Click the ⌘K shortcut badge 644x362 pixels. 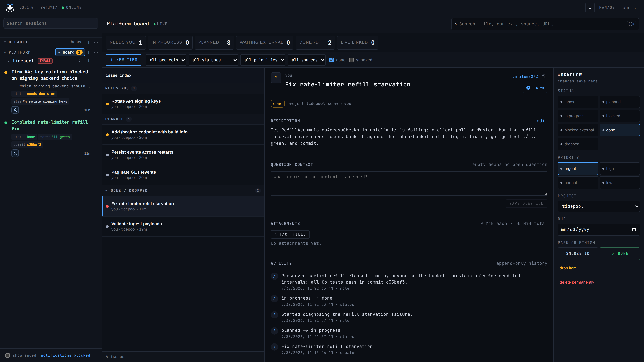click(x=631, y=24)
